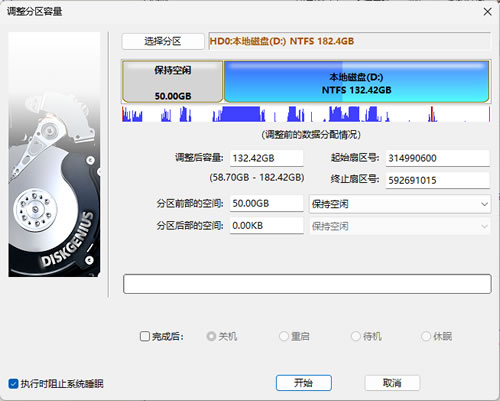500x401 pixels.
Task: Select the 重启 radio option
Action: [x=283, y=336]
